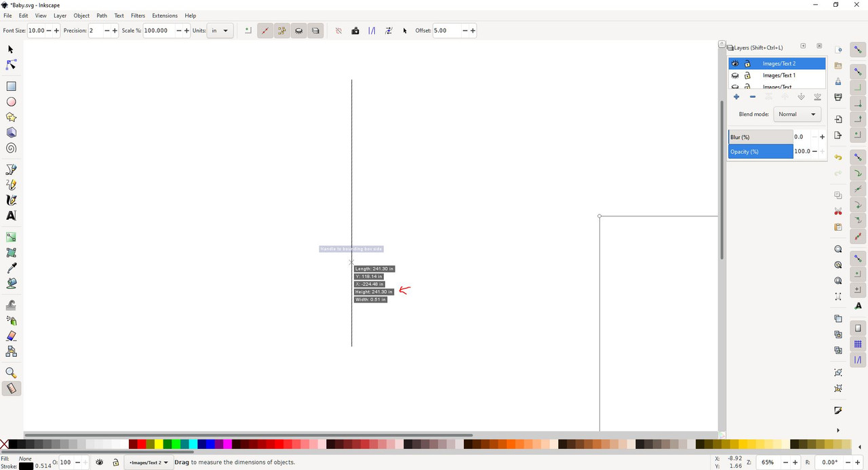This screenshot has height=470, width=868.
Task: Click the Text and Font dialog icon
Action: click(x=858, y=306)
